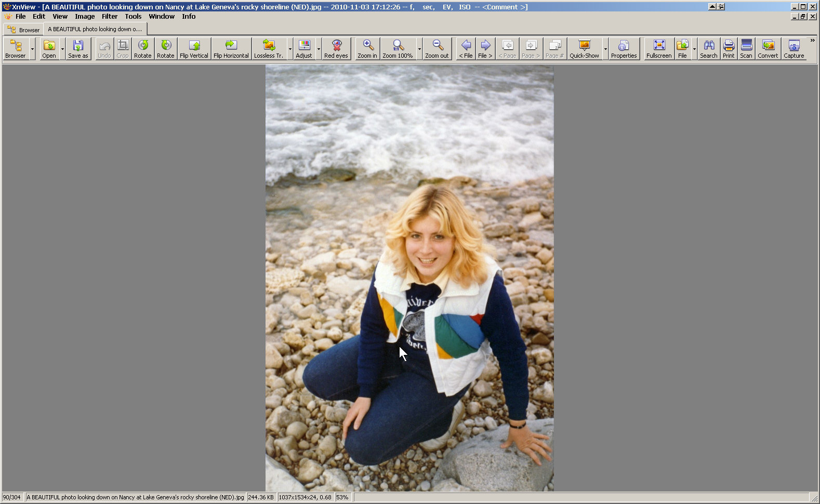Flip the image vertically
This screenshot has width=820, height=504.
point(194,49)
